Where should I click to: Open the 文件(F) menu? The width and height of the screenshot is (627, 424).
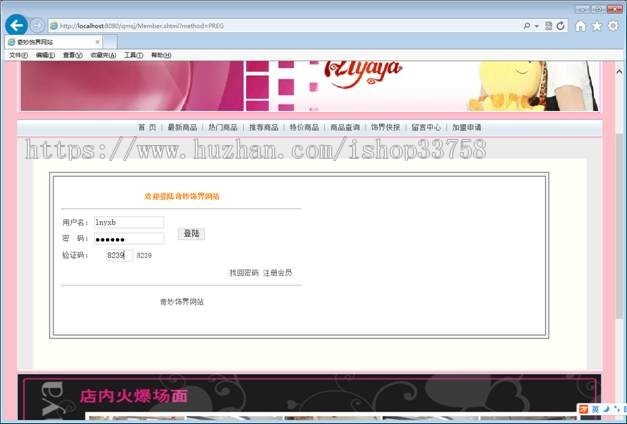click(x=18, y=55)
